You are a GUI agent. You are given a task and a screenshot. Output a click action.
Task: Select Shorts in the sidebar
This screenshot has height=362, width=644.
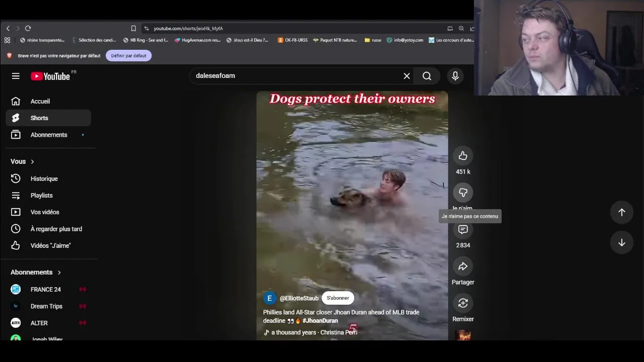(48, 118)
